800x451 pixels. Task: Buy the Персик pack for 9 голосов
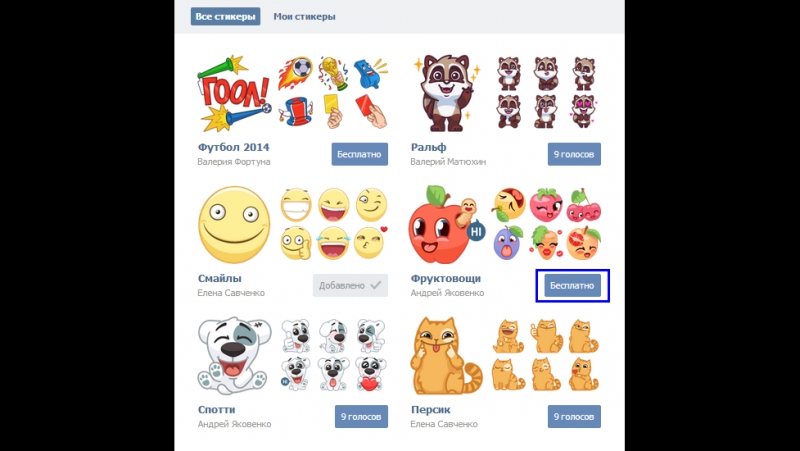point(574,417)
